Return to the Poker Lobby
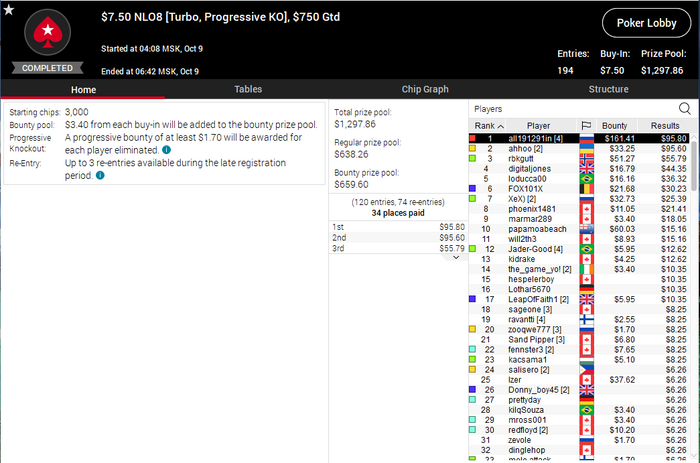Screen dimensions: 700x463 click(x=646, y=23)
